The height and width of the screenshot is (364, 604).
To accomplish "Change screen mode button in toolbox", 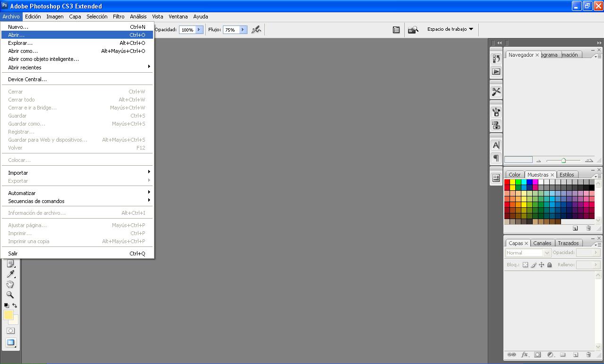I will click(10, 342).
